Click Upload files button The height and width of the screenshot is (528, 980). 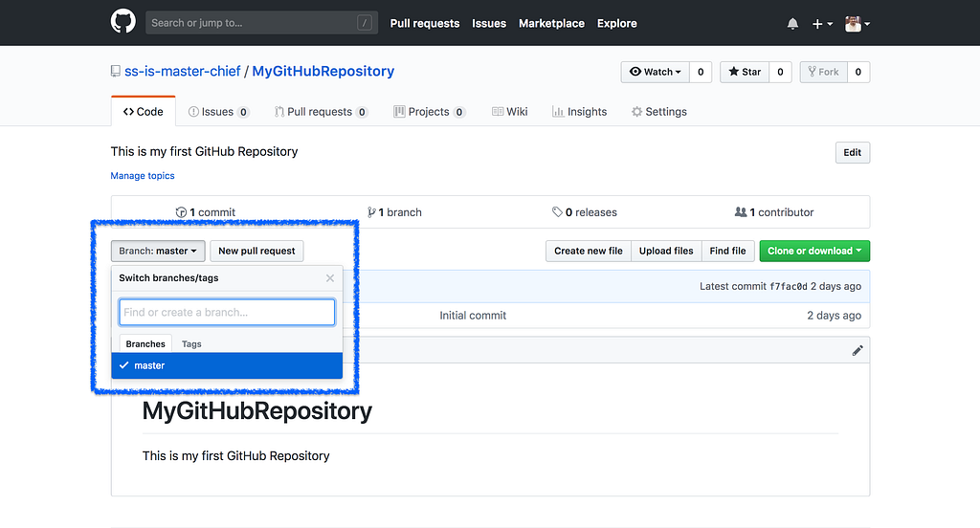click(x=666, y=251)
